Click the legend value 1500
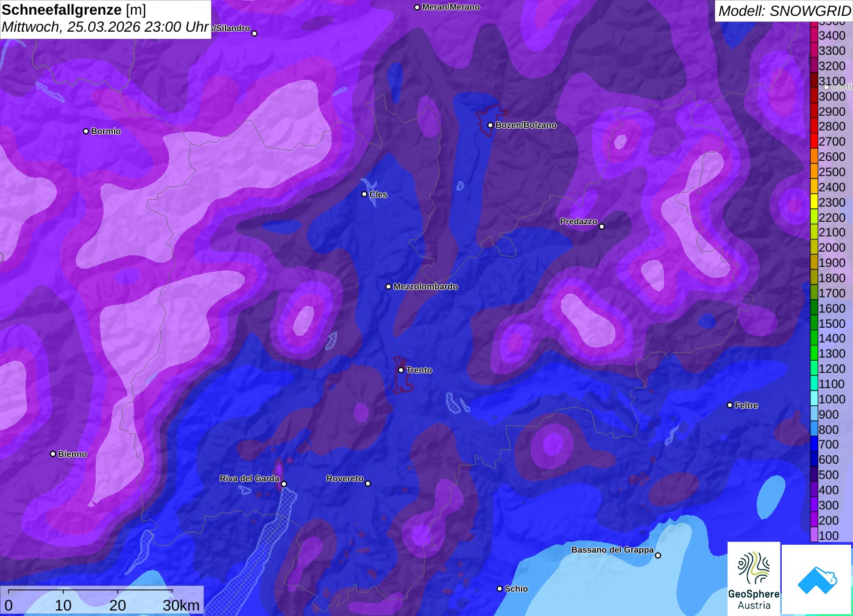Viewport: 853px width, 616px height. [x=832, y=324]
